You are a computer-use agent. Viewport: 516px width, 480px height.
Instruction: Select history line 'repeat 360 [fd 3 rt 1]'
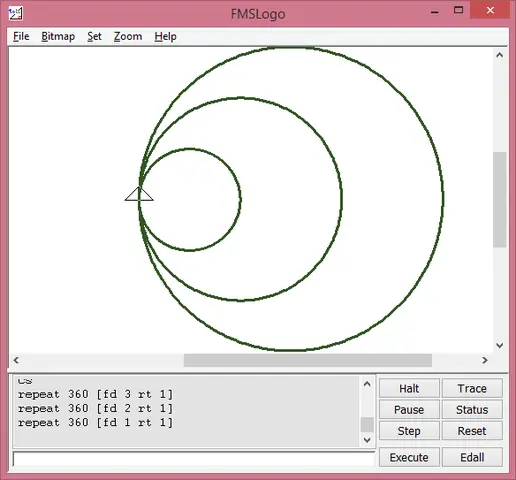96,394
